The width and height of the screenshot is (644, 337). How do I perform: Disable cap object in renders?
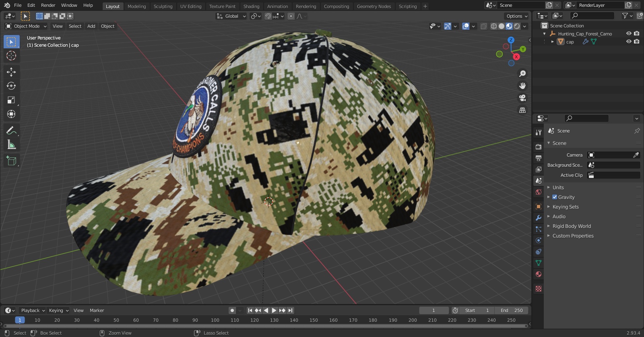tap(636, 41)
